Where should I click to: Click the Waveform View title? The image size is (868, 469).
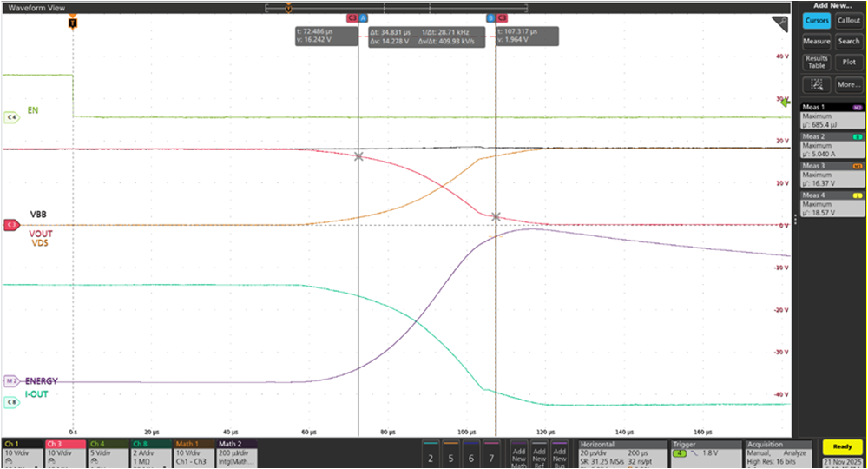[x=36, y=8]
